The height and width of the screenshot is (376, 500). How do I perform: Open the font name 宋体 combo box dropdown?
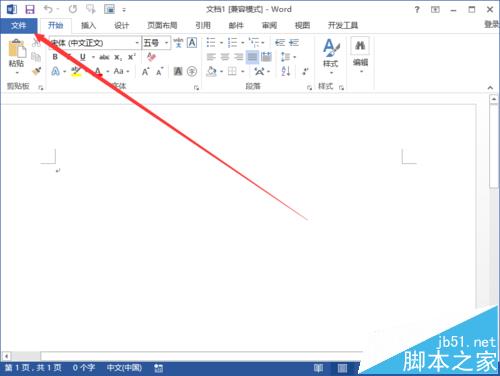click(137, 43)
